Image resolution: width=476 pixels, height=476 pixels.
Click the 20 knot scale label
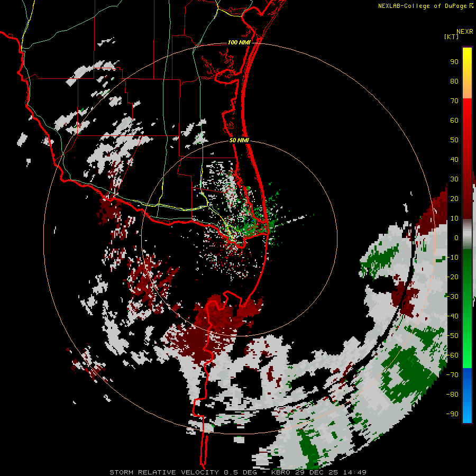click(x=454, y=199)
